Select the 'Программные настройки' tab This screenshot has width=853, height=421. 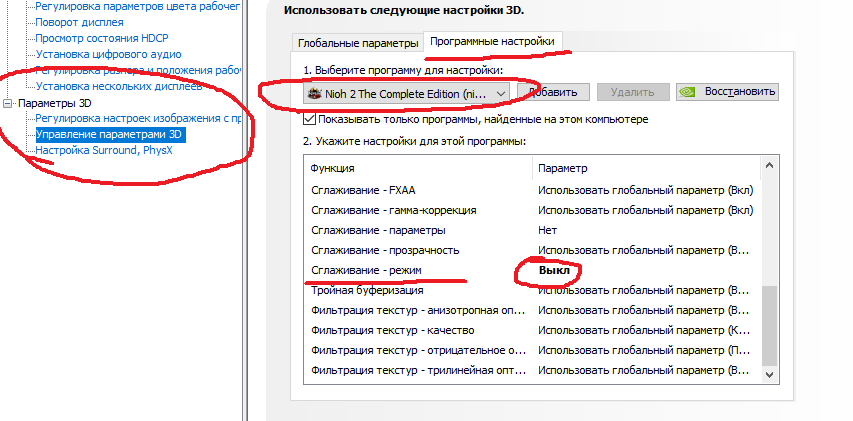click(491, 41)
